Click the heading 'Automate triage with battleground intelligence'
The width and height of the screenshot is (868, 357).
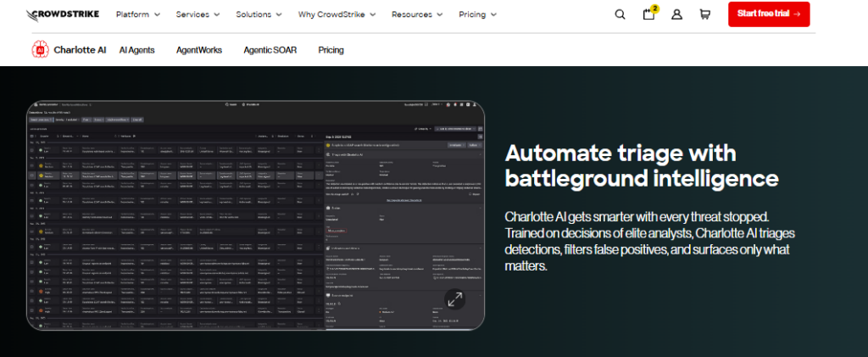tap(642, 165)
